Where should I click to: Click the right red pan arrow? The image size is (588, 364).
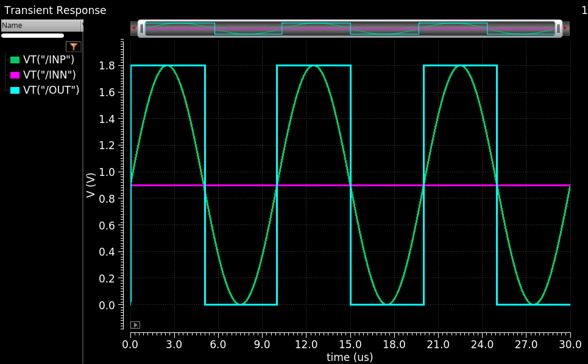point(565,27)
